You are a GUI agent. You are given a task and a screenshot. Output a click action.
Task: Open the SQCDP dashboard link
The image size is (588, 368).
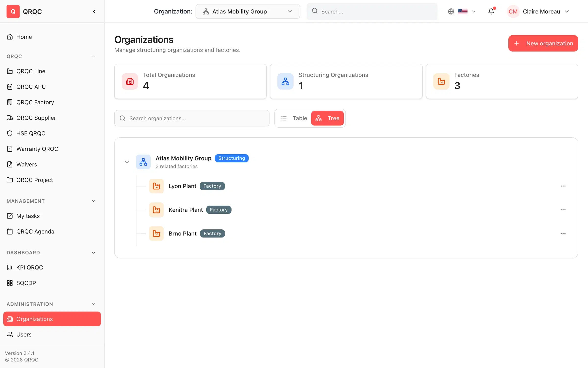[x=52, y=283]
